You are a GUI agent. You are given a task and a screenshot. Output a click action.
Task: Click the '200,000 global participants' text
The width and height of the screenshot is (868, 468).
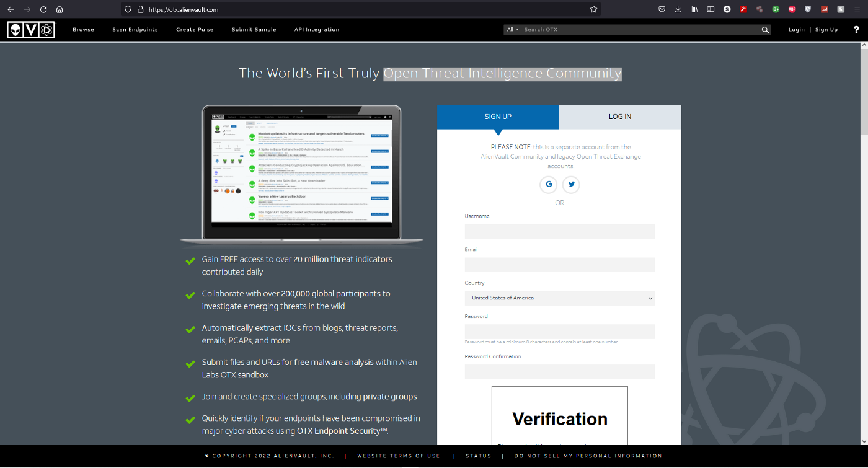pyautogui.click(x=330, y=294)
